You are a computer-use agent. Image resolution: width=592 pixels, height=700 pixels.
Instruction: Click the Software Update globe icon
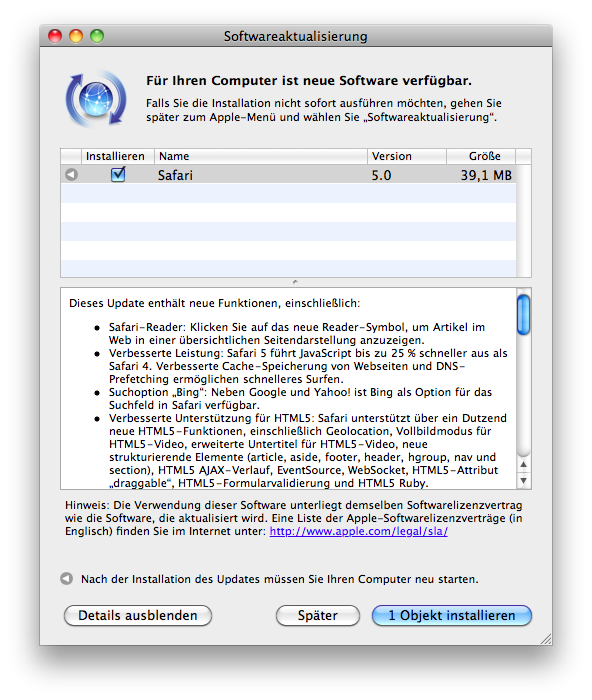96,99
